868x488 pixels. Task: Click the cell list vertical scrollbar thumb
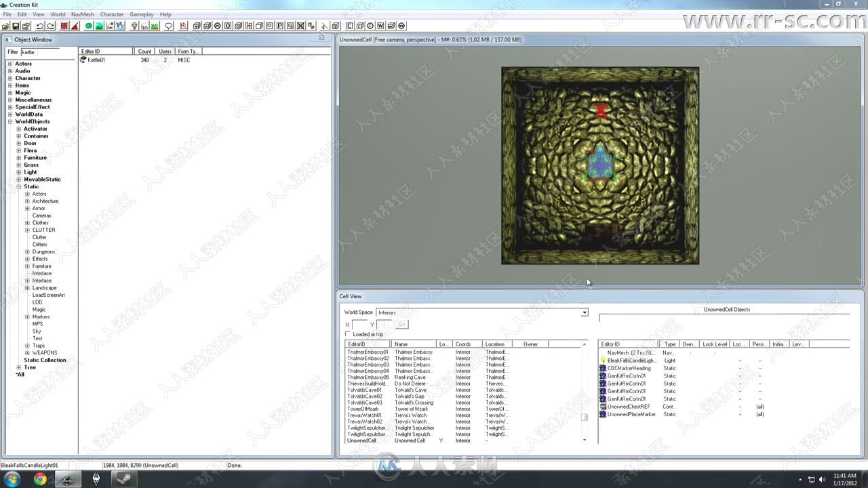(x=584, y=418)
